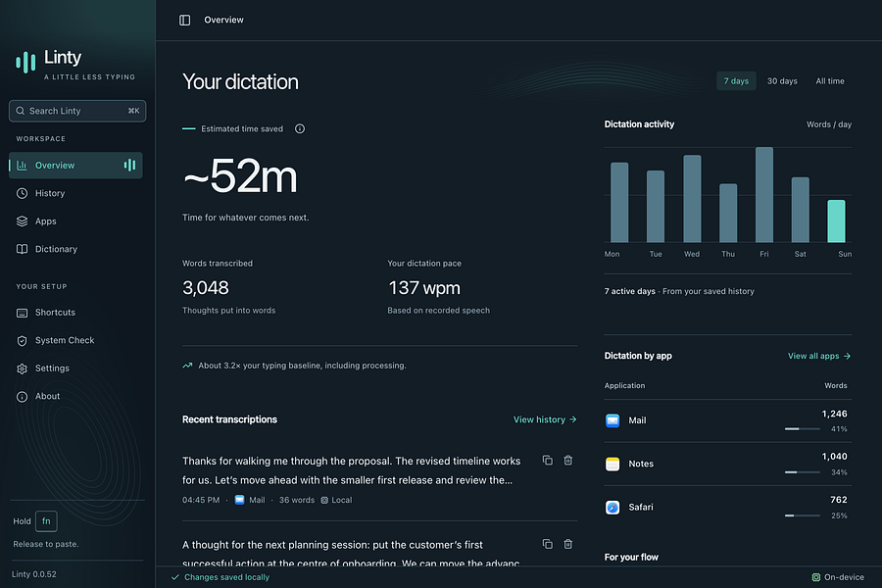Screen dimensions: 882x588
Task: Open View history link
Action: [x=545, y=419]
